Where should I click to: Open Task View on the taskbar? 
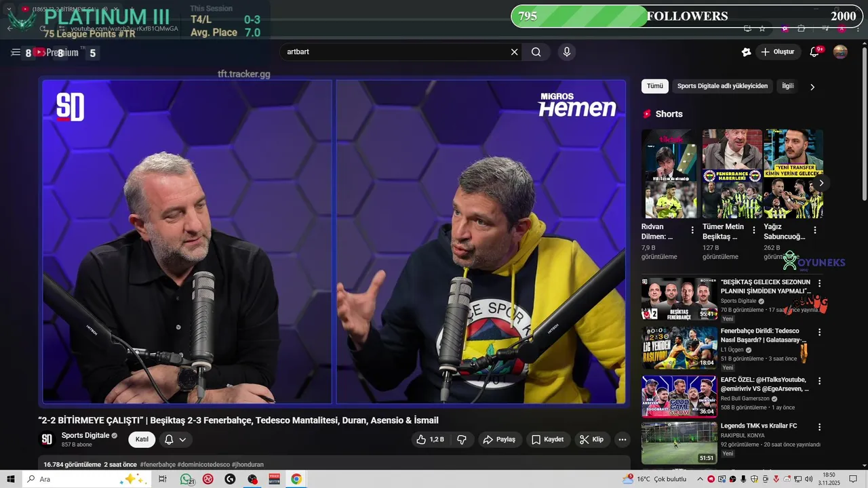(x=163, y=479)
